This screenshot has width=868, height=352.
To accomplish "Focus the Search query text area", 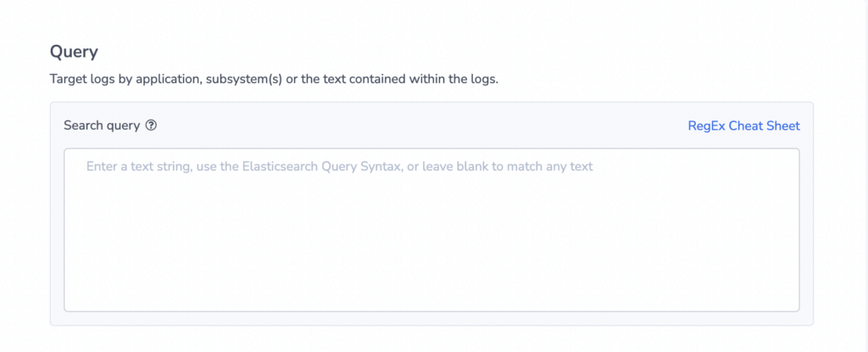I will pyautogui.click(x=431, y=230).
